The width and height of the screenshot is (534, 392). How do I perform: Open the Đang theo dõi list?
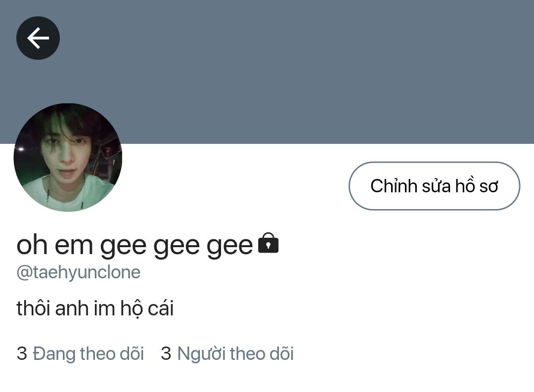pyautogui.click(x=81, y=353)
